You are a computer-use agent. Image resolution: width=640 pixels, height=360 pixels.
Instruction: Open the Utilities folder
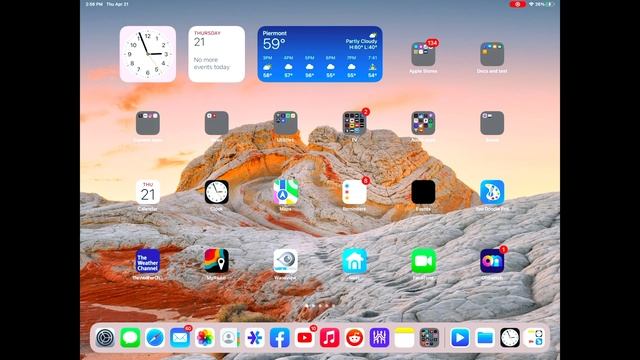coord(285,123)
